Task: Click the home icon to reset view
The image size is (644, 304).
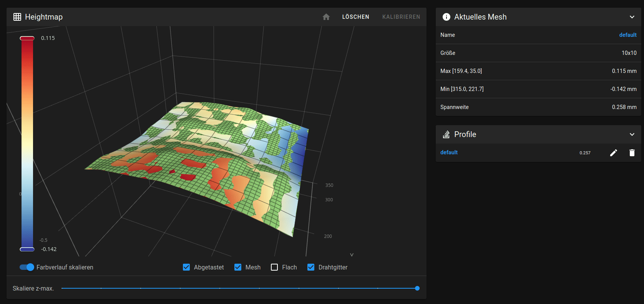Action: [326, 17]
